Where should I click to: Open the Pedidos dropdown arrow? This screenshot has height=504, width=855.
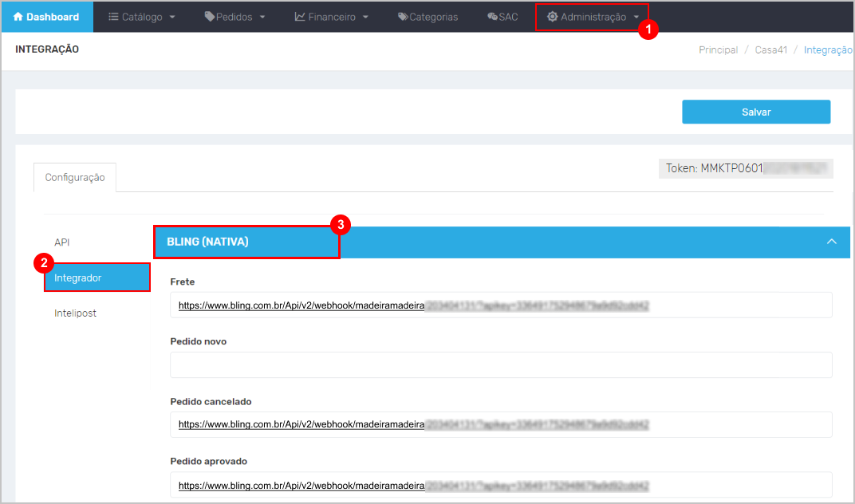[x=262, y=17]
